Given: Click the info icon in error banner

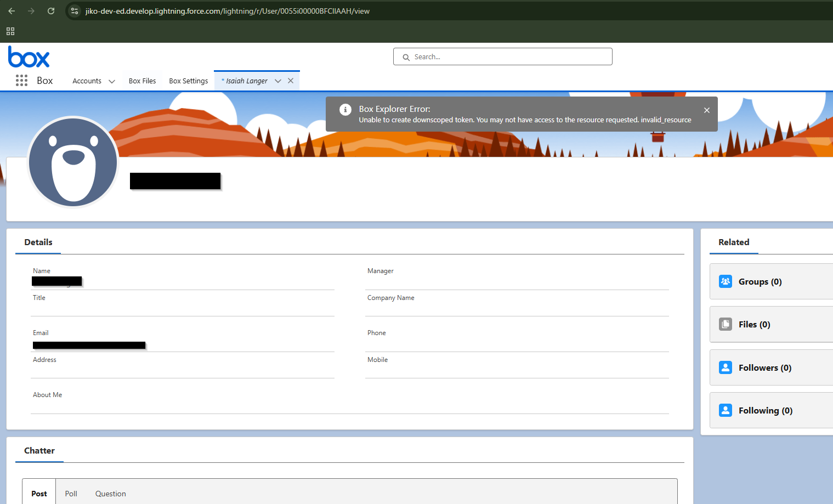Looking at the screenshot, I should click(345, 110).
